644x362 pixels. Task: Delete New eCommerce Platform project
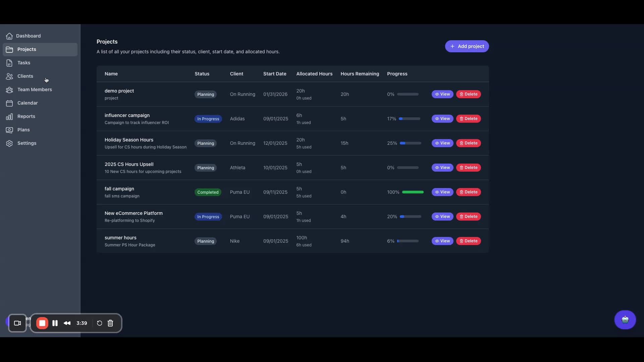point(468,217)
